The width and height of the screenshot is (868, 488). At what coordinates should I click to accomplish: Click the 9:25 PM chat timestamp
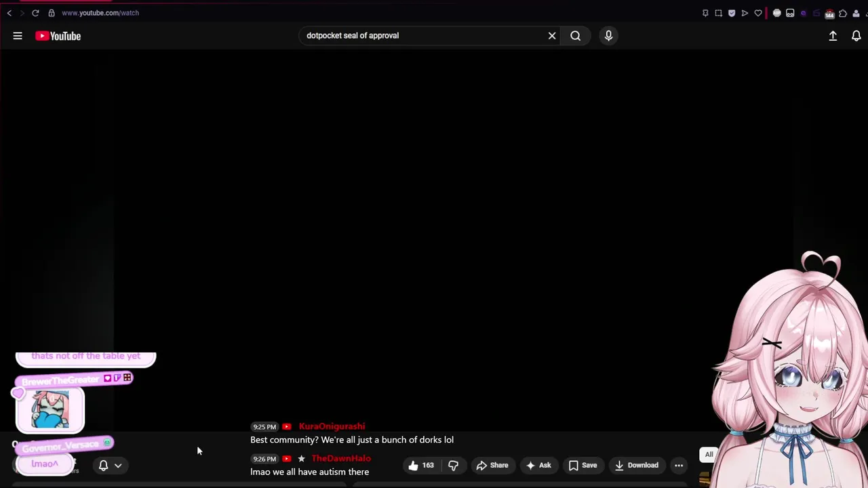point(264,427)
